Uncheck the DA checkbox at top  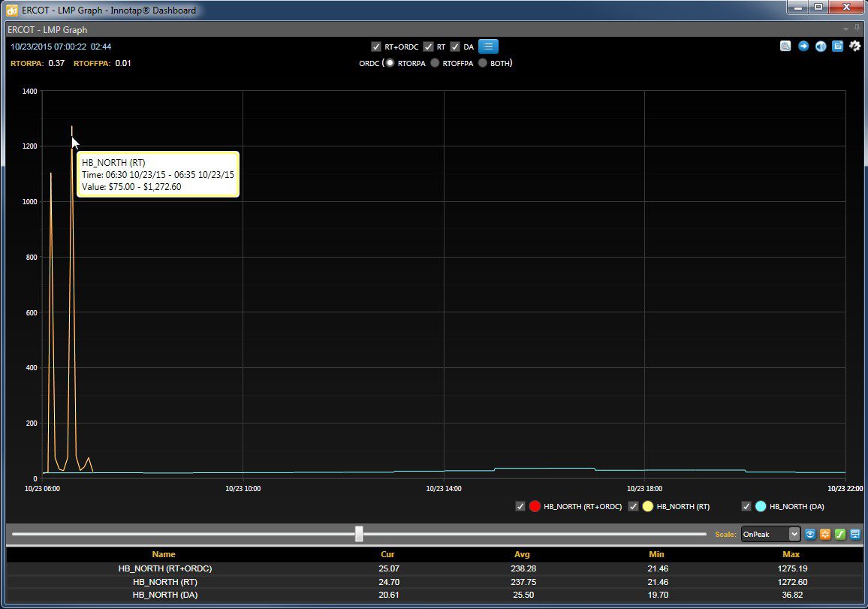pos(455,47)
